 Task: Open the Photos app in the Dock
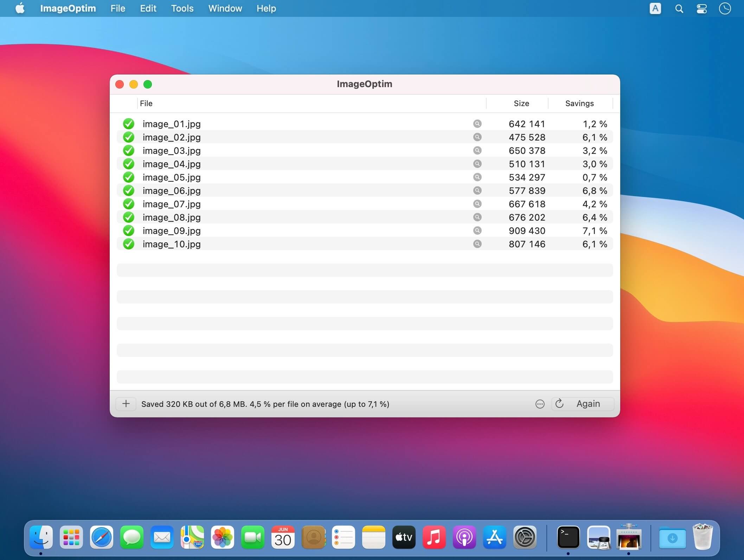(223, 537)
